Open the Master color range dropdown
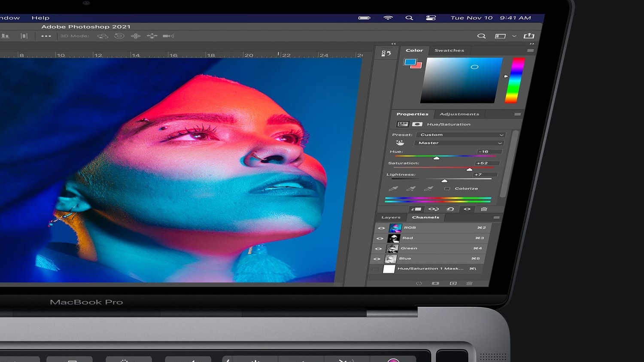644x362 pixels. 459,143
